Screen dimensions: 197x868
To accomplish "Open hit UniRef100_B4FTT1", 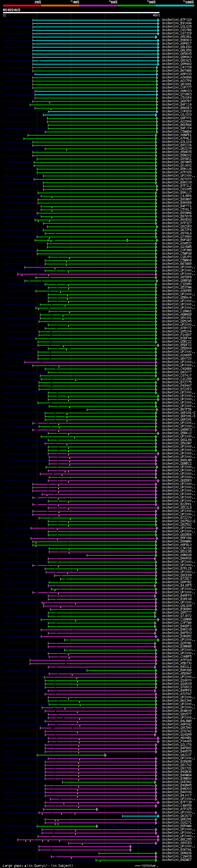I will (x=176, y=206).
